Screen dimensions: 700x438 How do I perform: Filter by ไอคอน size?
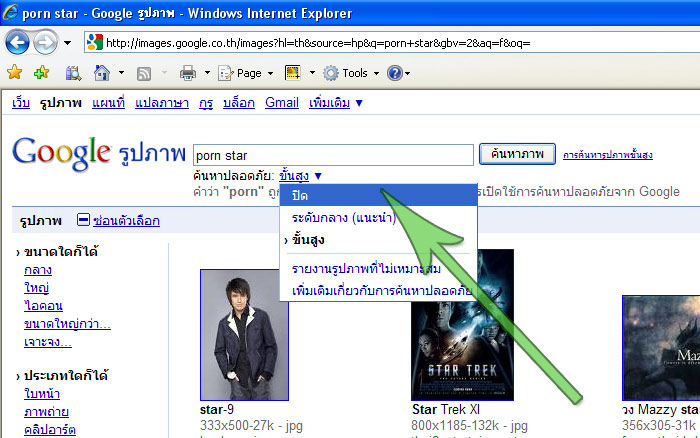tap(43, 306)
